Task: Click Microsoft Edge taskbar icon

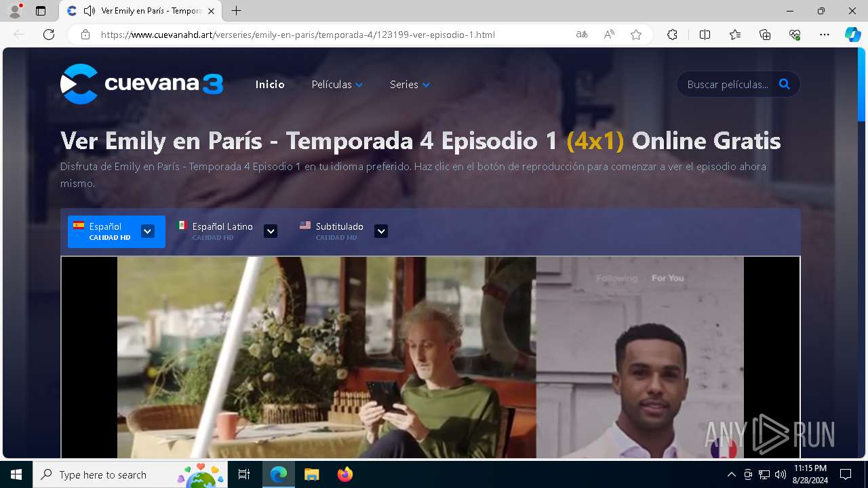Action: pyautogui.click(x=279, y=474)
